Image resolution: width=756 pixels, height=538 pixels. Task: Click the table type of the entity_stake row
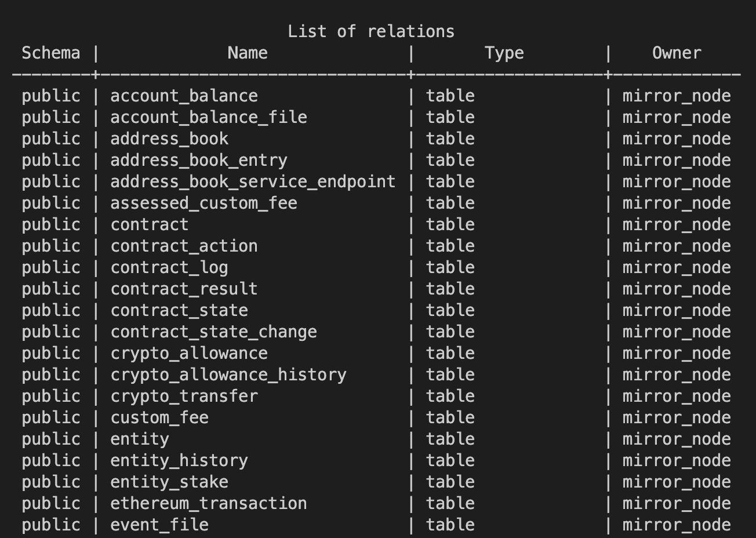(x=450, y=482)
